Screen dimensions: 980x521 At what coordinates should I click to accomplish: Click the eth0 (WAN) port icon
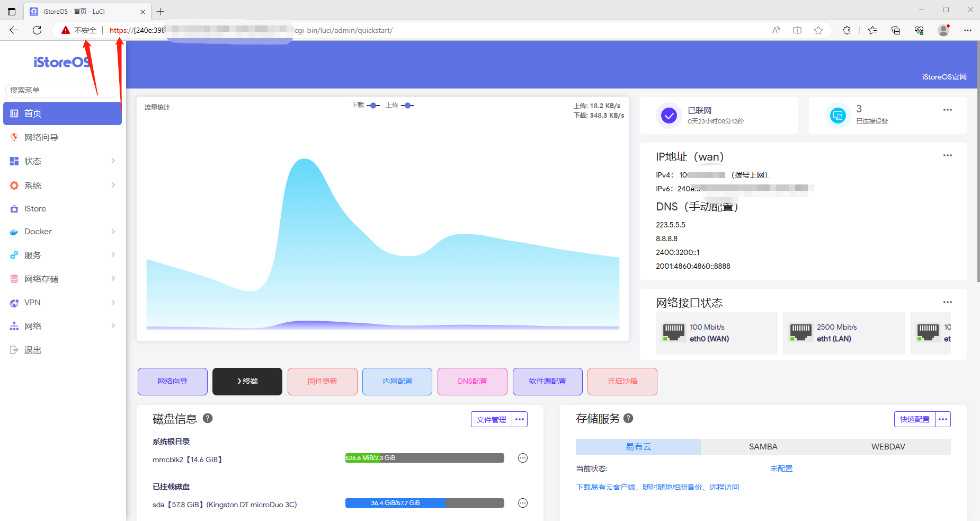673,332
